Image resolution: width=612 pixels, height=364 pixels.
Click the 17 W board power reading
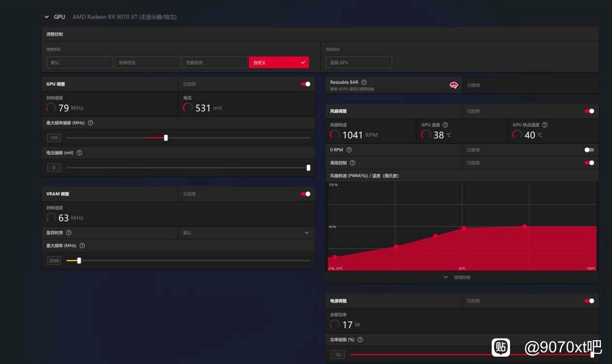(x=351, y=325)
